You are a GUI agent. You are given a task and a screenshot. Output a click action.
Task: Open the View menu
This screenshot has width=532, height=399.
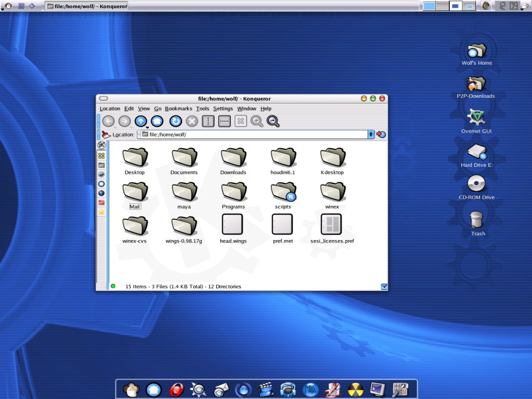point(143,109)
